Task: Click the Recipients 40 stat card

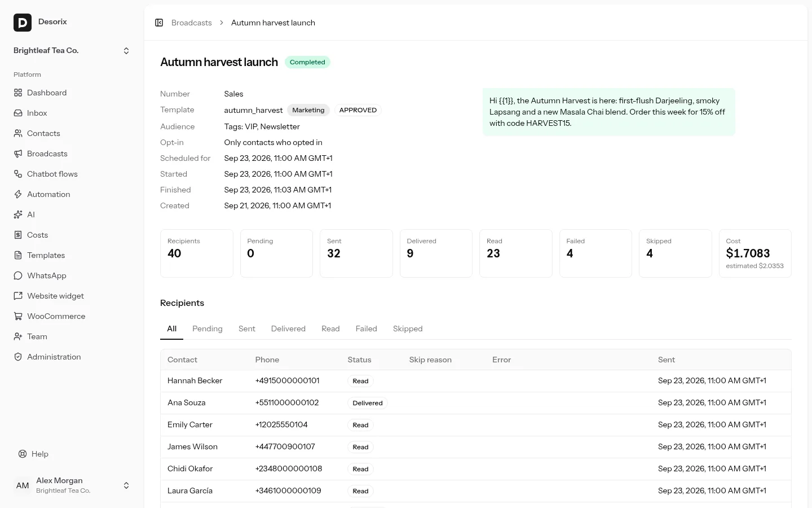Action: click(x=197, y=253)
